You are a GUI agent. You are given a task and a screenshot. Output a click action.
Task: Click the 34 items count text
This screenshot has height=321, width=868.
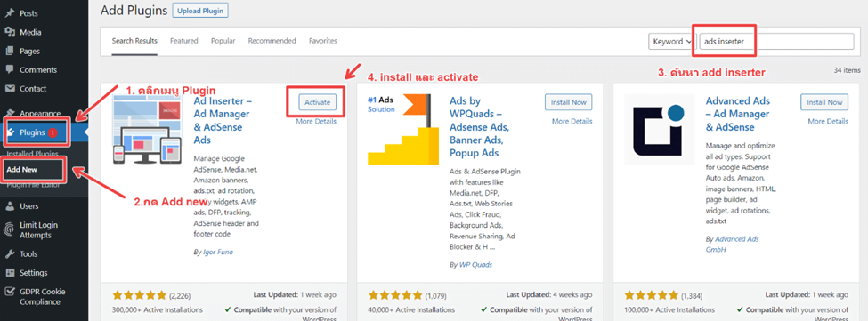click(x=847, y=70)
